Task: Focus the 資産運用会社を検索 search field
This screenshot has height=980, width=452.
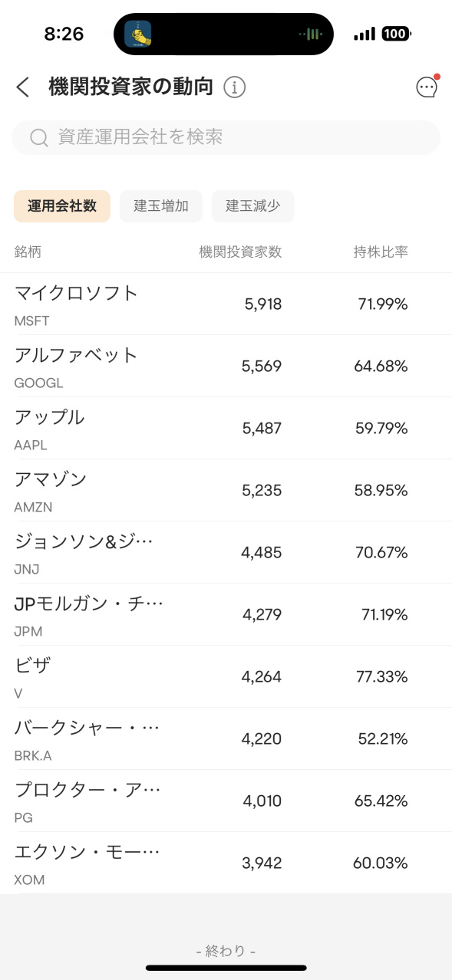Action: click(x=226, y=138)
